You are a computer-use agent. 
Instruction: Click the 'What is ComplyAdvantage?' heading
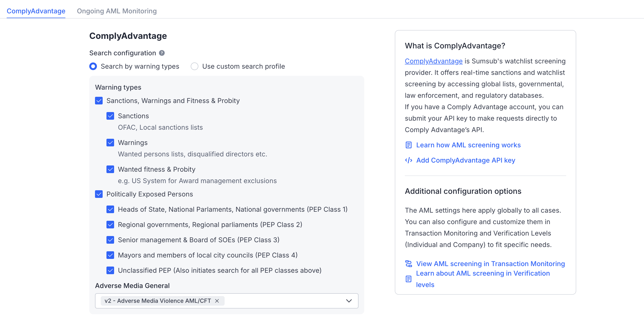[455, 46]
